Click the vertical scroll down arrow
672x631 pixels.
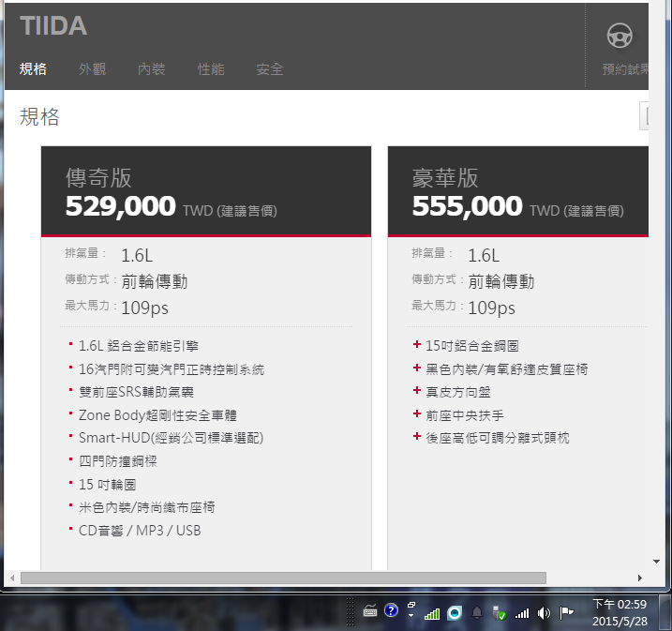[x=656, y=562]
